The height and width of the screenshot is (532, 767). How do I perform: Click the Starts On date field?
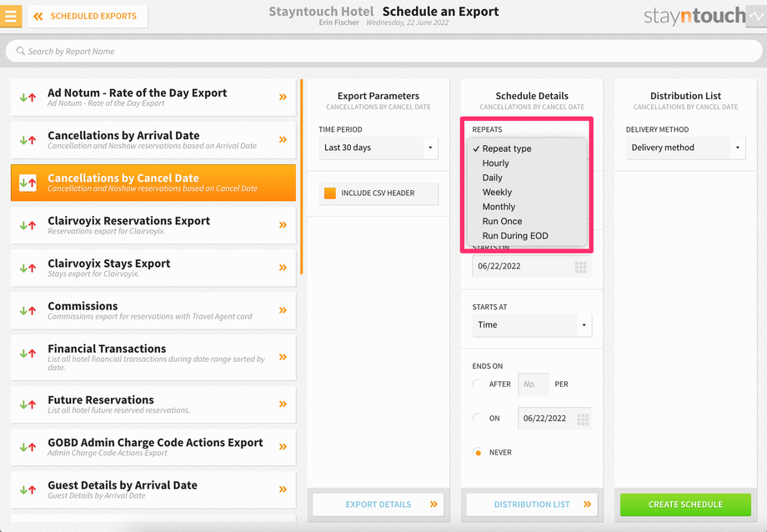(532, 266)
